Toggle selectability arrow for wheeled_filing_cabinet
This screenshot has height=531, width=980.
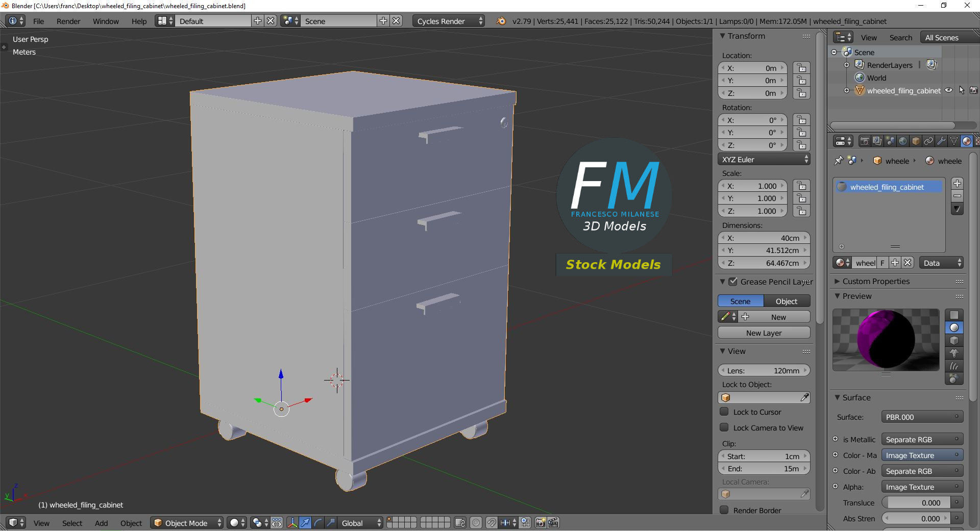click(x=962, y=90)
